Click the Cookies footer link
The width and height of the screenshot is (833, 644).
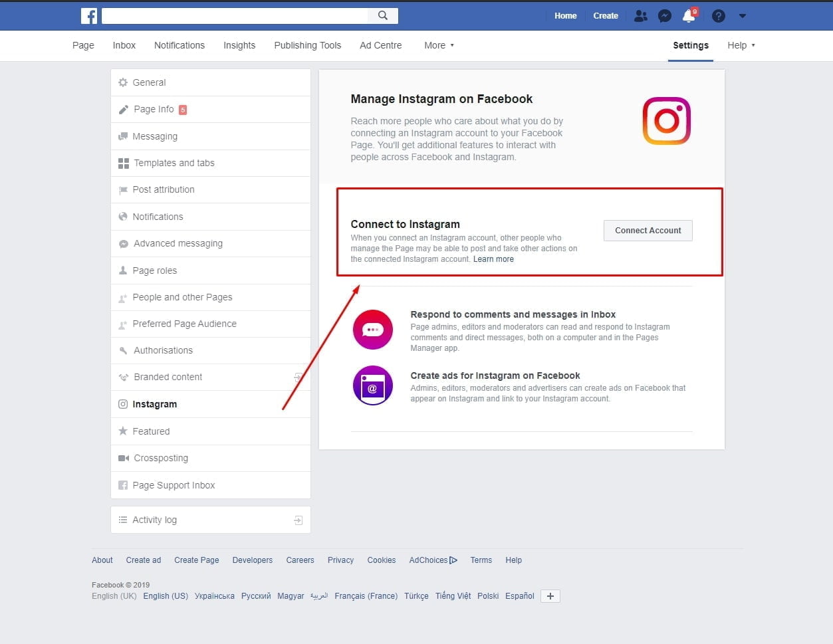pos(382,560)
